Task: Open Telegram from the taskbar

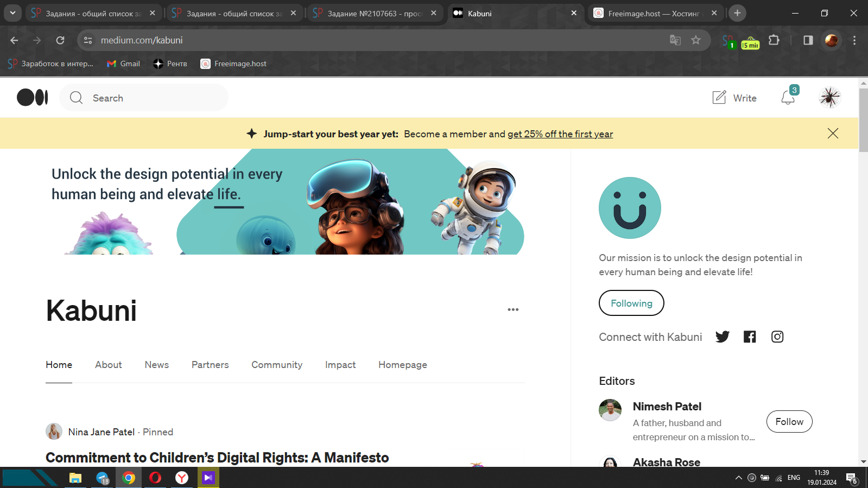Action: pos(103,478)
